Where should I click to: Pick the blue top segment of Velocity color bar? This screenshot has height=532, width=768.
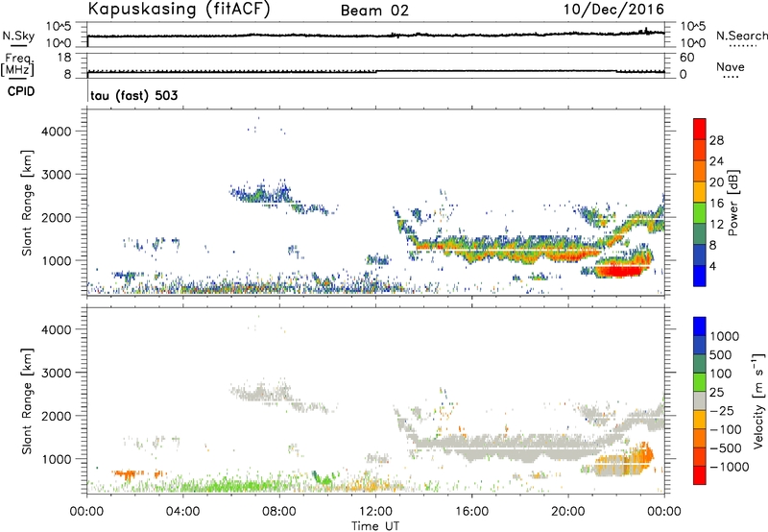click(x=700, y=326)
